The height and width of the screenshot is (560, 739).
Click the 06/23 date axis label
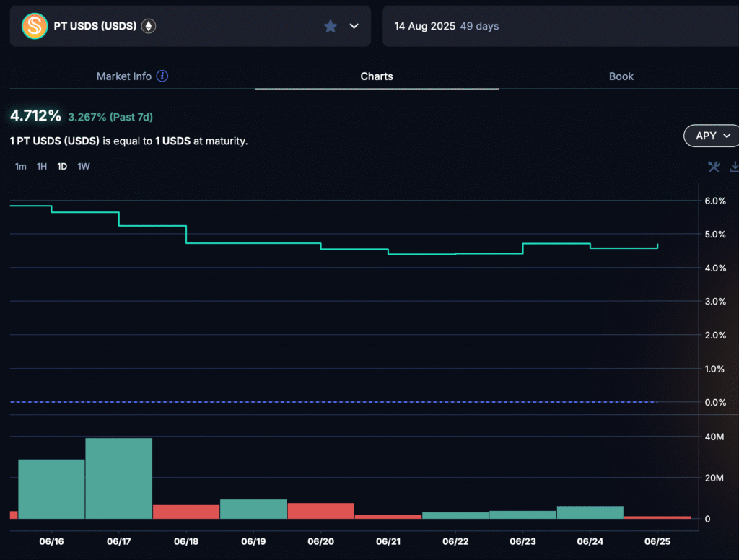(x=522, y=541)
